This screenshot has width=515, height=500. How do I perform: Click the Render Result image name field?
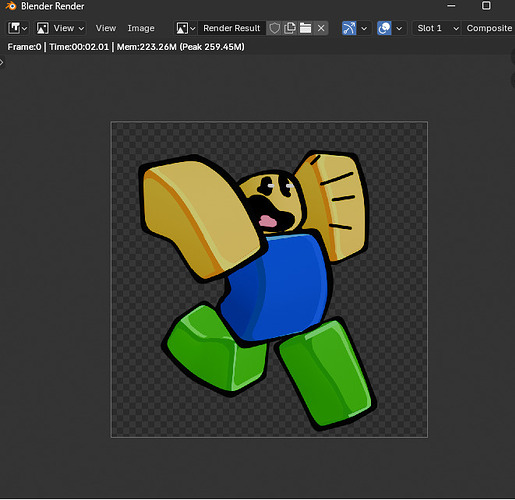coord(232,28)
